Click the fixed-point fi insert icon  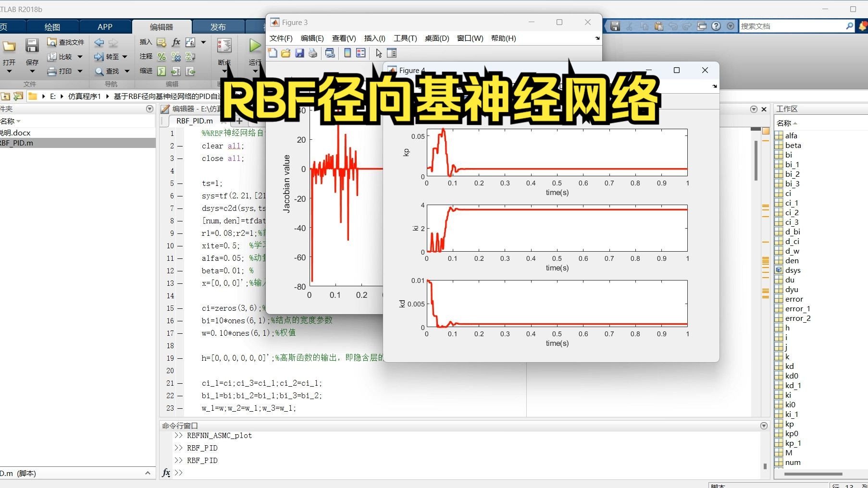(x=190, y=42)
